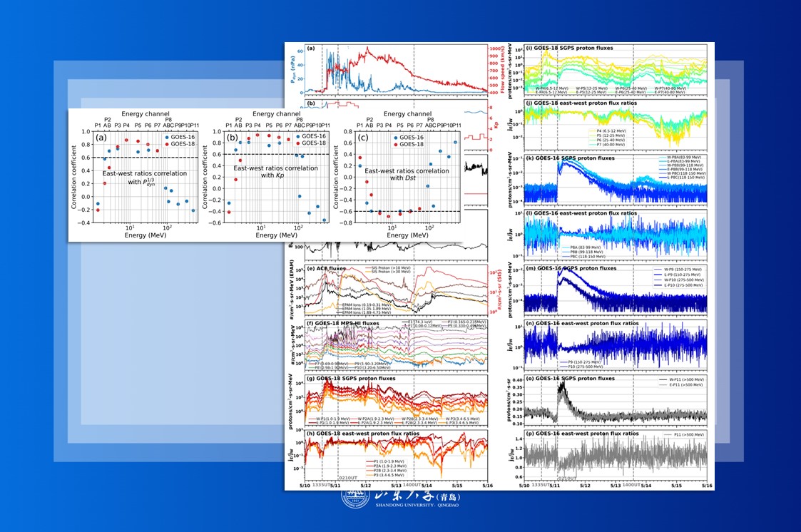Click the Shandong University emblem logo
This screenshot has height=532, width=801.
point(352,498)
